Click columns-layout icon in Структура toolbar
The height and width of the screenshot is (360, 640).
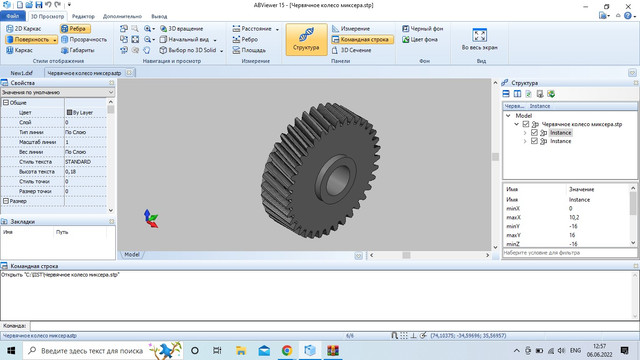tap(517, 94)
